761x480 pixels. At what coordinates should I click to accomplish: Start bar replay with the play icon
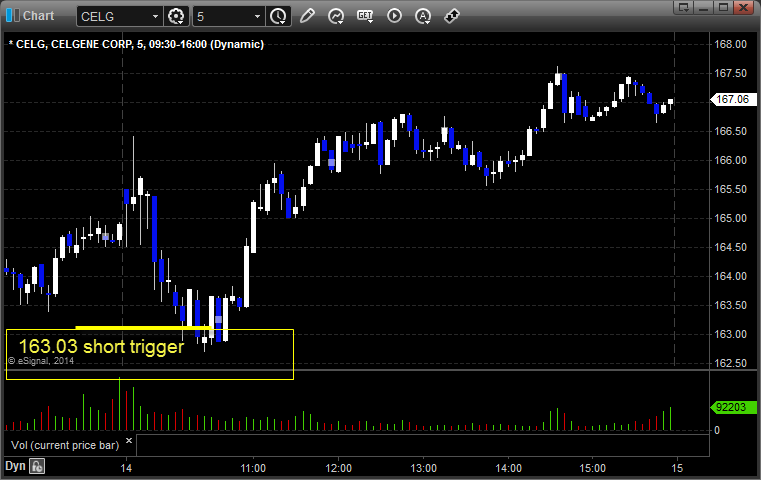pyautogui.click(x=395, y=16)
